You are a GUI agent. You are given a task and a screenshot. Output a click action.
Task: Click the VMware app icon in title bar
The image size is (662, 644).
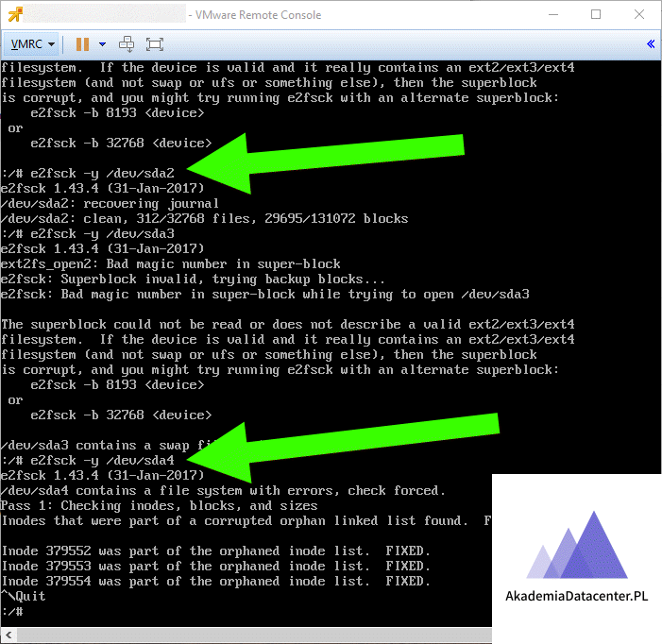[16, 14]
